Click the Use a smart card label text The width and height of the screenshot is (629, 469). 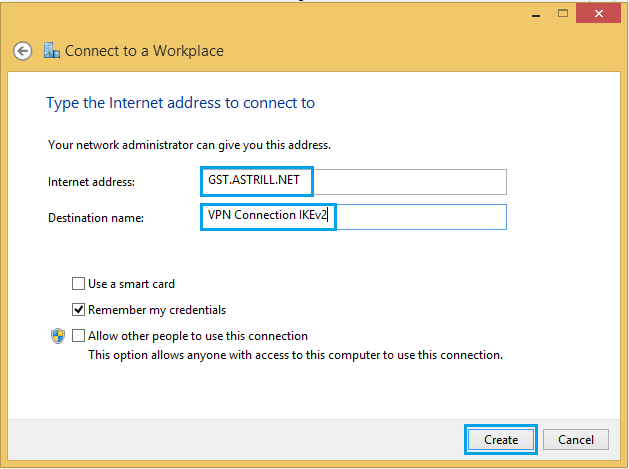tap(132, 284)
